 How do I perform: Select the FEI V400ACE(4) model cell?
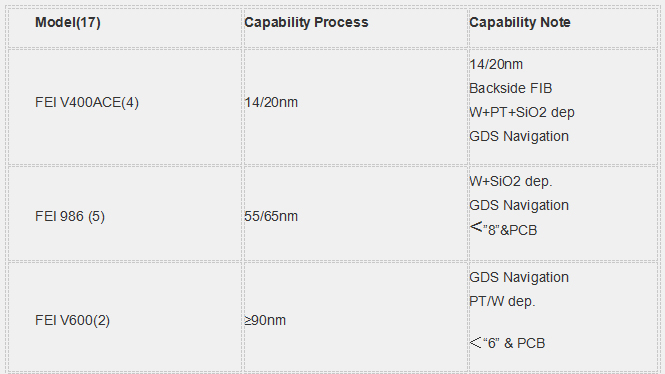125,107
